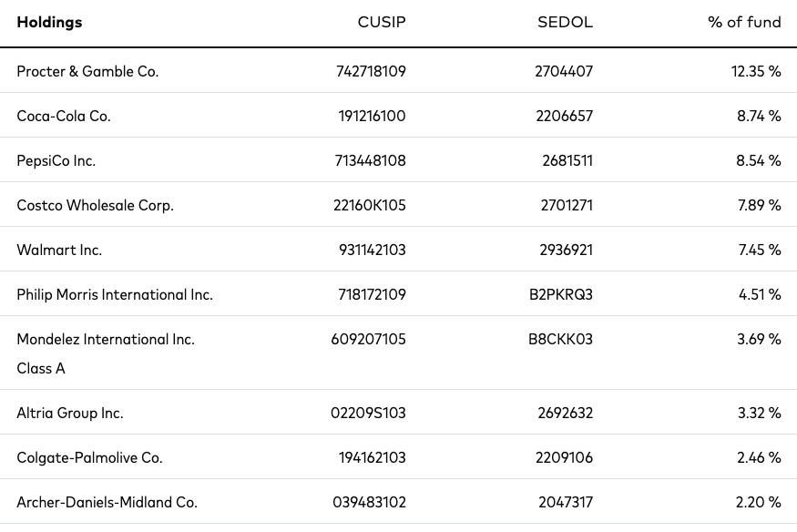Select Archer-Daniels-Midland Co. entry
The image size is (797, 532).
click(x=107, y=503)
